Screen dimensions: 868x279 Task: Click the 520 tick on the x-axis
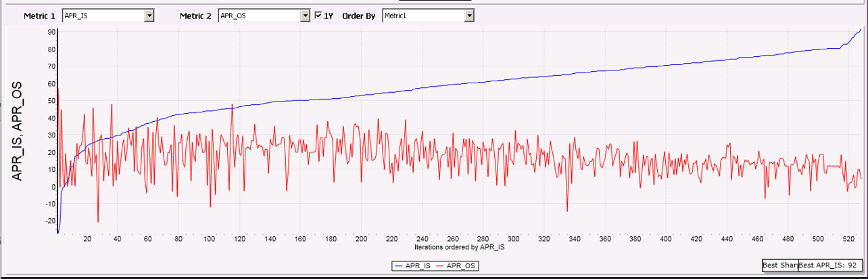(x=849, y=239)
